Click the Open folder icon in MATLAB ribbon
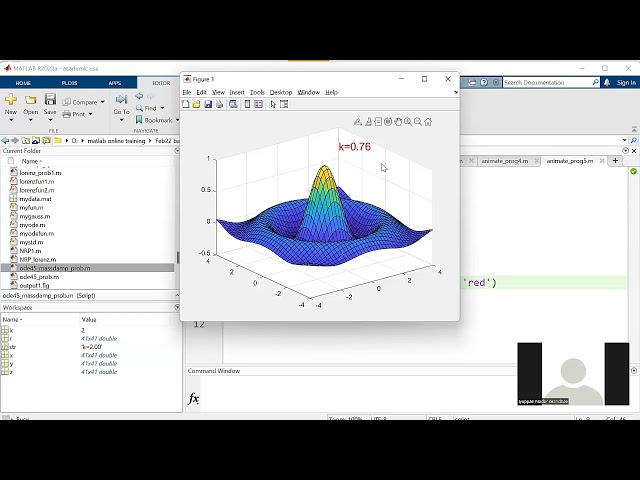This screenshot has height=480, width=640. point(31,100)
